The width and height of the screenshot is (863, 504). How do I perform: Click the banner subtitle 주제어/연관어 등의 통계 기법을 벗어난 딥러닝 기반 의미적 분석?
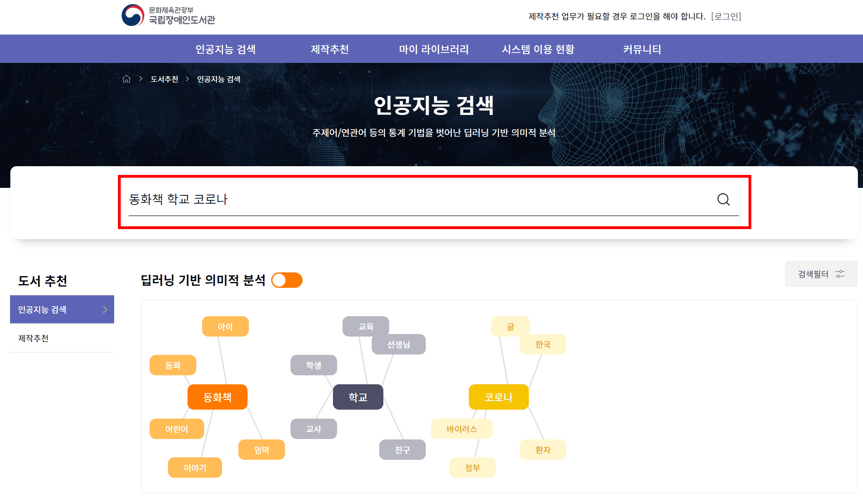[434, 132]
